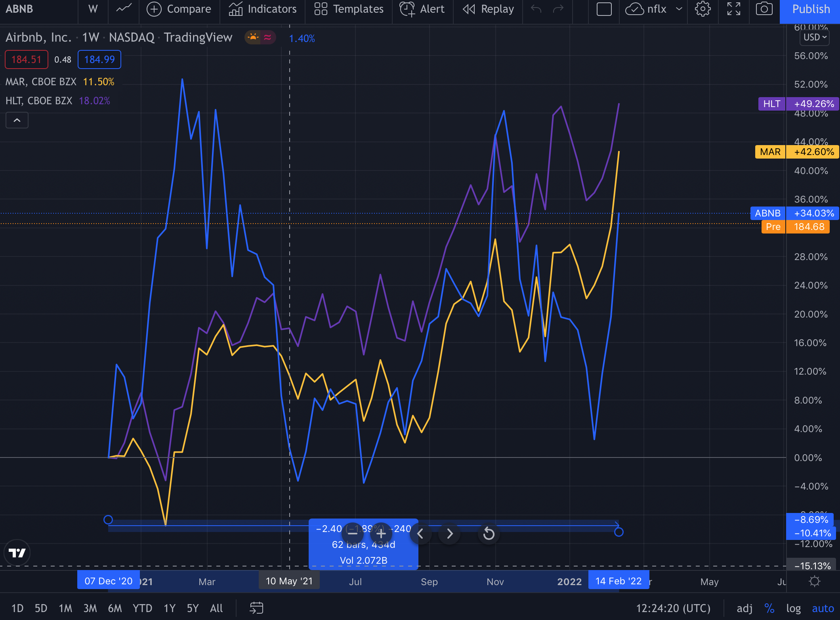Collapse the legend with chevron button
Image resolution: width=840 pixels, height=620 pixels.
pos(17,120)
